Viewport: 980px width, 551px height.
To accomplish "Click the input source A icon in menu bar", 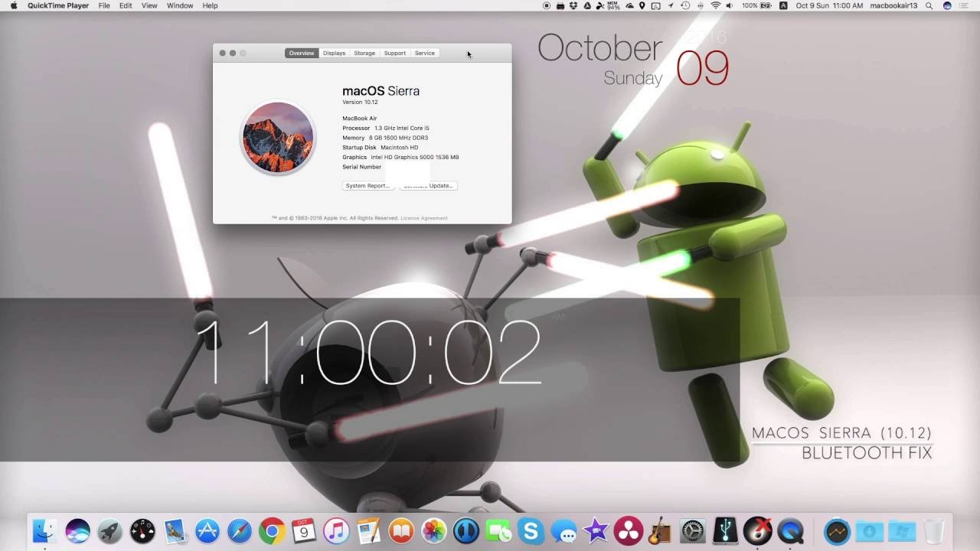I will pyautogui.click(x=783, y=5).
